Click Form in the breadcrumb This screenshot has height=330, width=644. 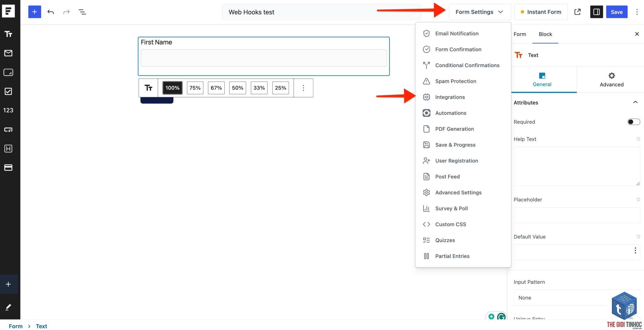[x=16, y=326]
